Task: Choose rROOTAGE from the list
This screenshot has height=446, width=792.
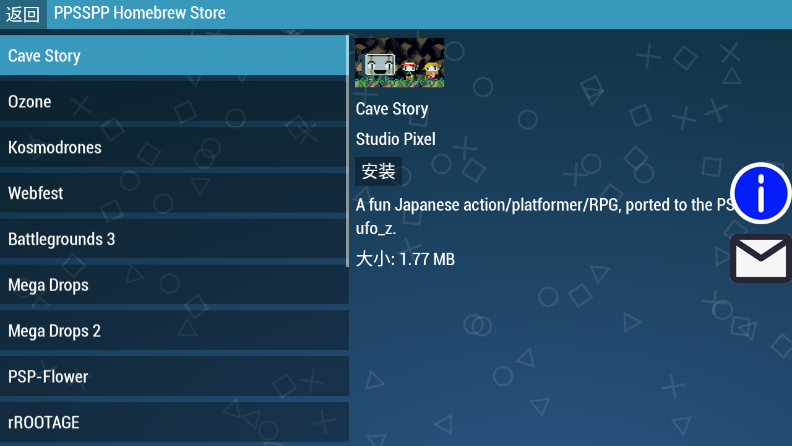Action: pyautogui.click(x=174, y=423)
